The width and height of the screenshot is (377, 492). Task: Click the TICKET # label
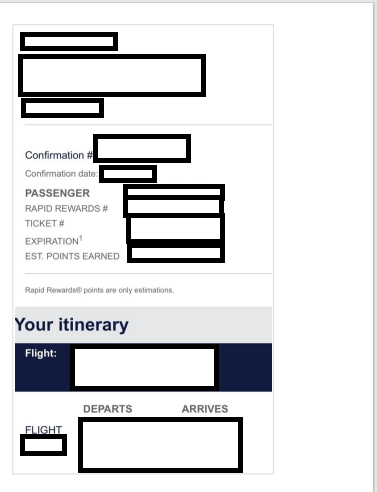[45, 223]
